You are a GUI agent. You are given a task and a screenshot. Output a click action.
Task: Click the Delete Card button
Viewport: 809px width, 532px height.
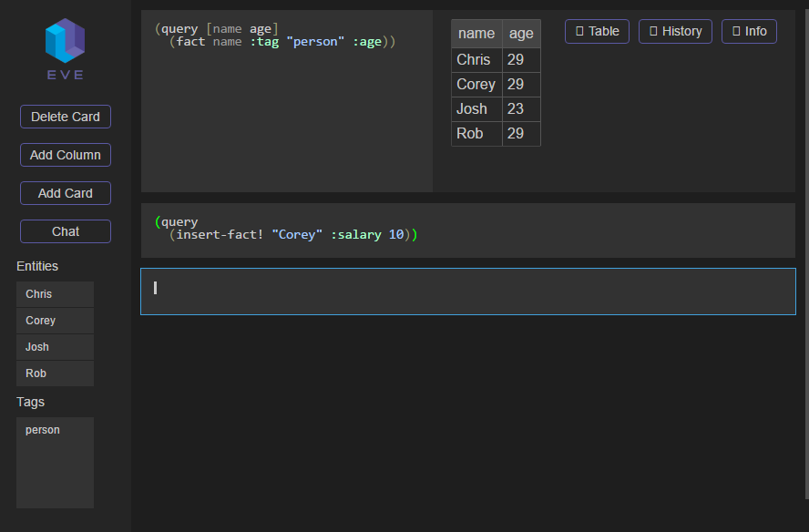click(x=65, y=117)
